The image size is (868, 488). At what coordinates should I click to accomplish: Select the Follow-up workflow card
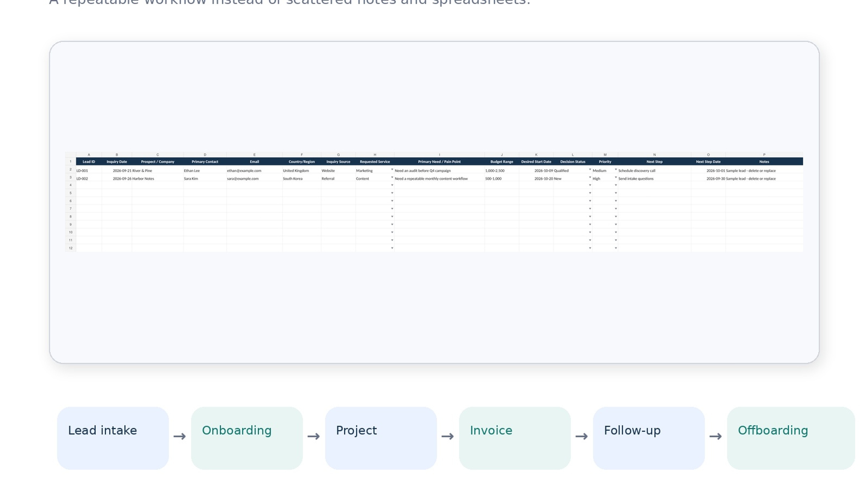point(649,438)
